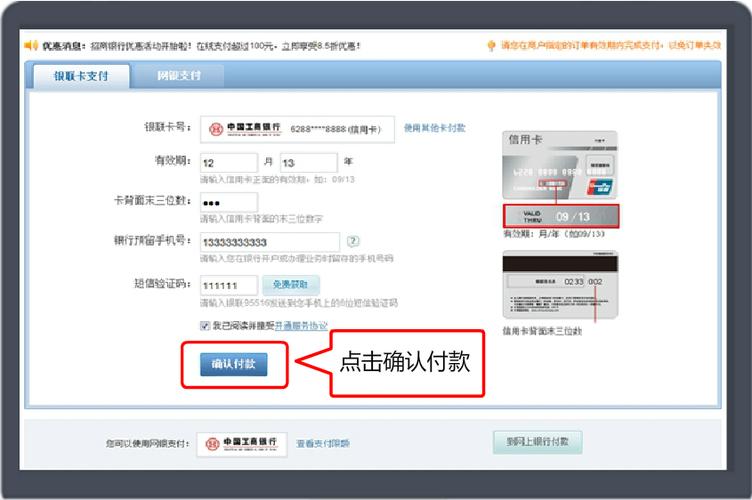Click the 免费获取 verification code button
Screen dimensions: 752x500
[291, 285]
